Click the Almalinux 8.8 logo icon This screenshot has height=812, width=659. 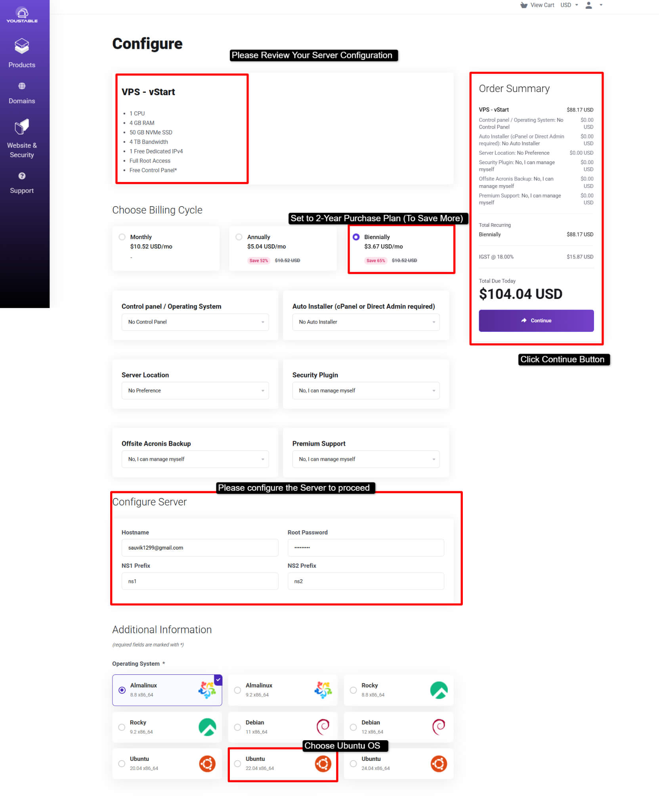[207, 690]
